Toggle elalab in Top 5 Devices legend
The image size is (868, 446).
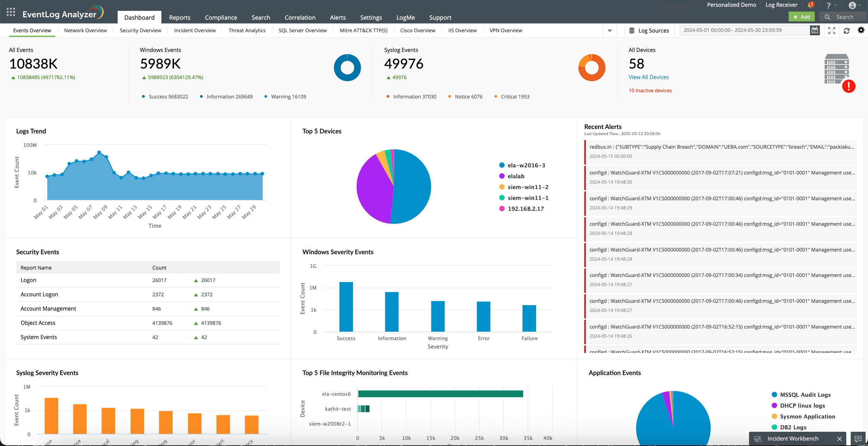point(515,176)
